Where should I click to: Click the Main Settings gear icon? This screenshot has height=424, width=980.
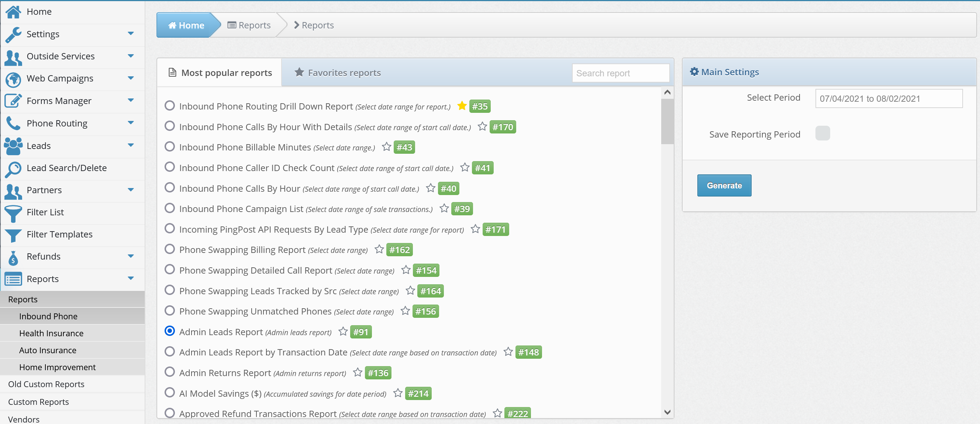click(x=695, y=72)
